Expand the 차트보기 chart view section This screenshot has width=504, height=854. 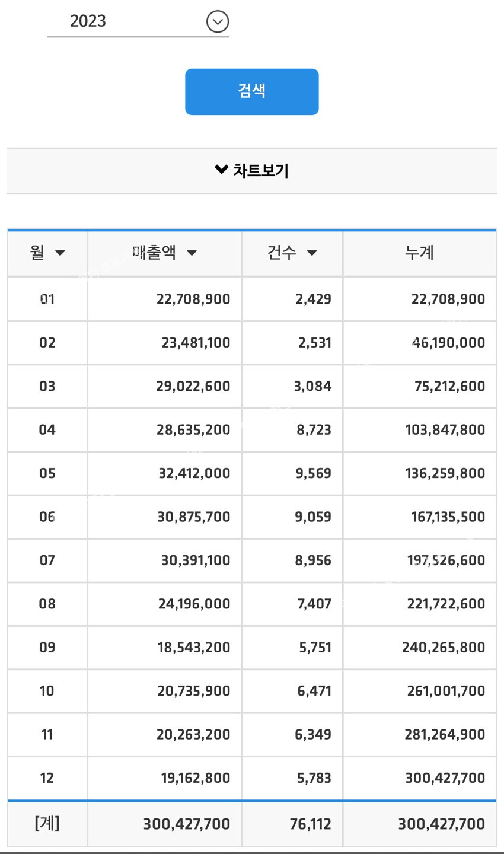pyautogui.click(x=251, y=171)
